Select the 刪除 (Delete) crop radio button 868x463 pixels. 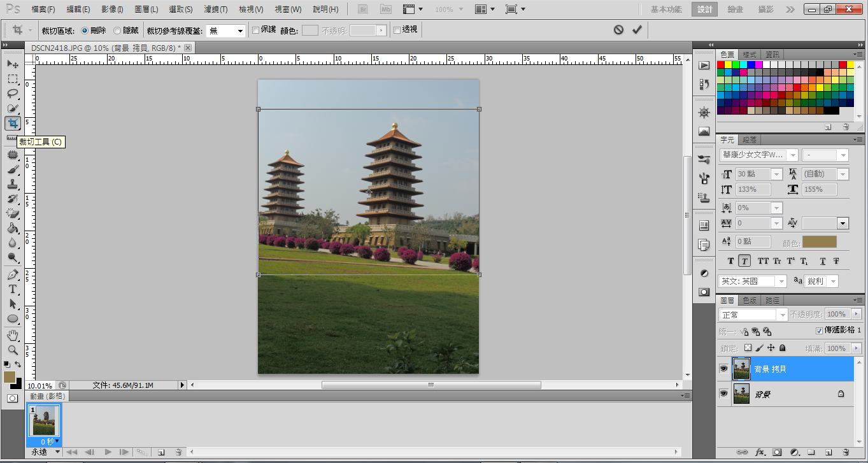point(85,31)
